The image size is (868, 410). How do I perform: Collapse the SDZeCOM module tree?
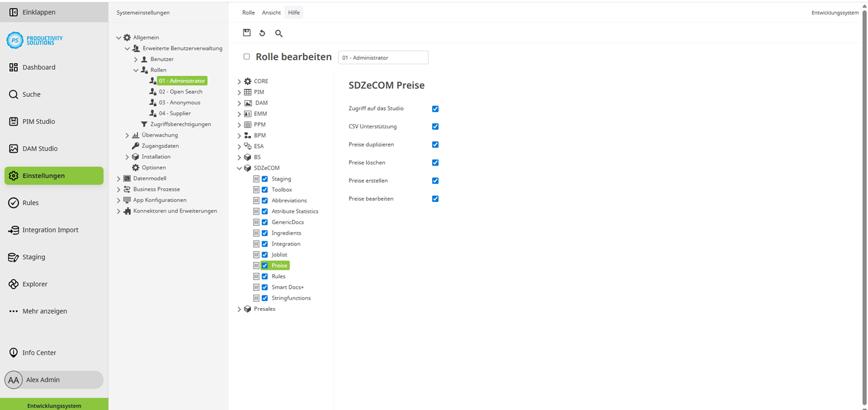point(239,167)
